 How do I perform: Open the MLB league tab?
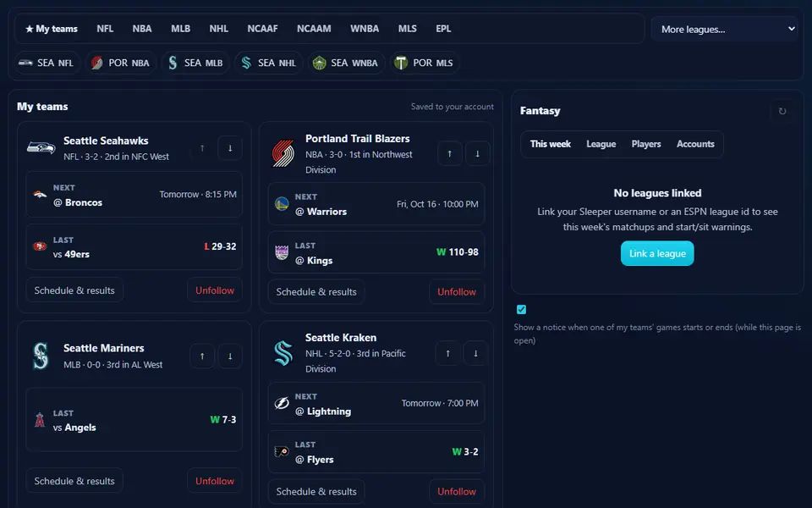(x=181, y=29)
